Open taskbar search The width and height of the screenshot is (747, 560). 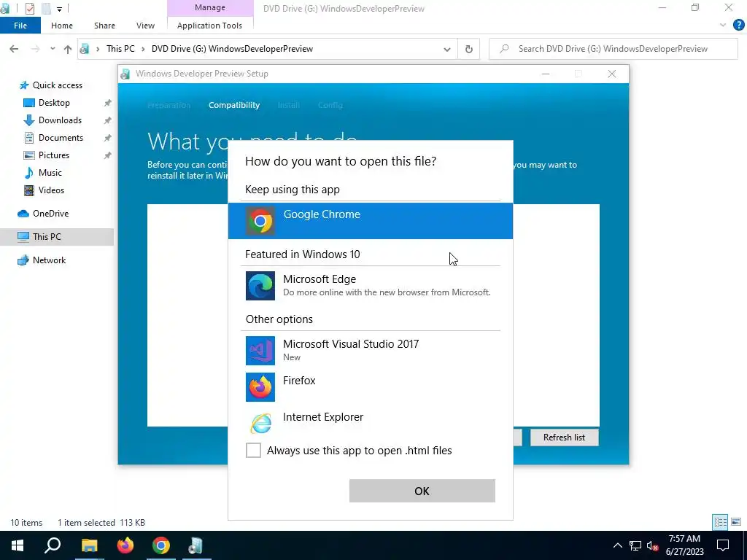53,545
